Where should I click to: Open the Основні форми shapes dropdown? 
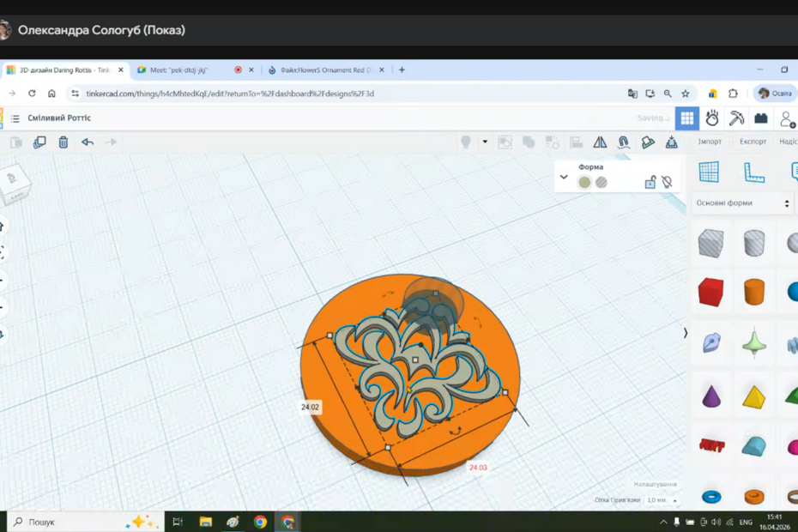coord(743,203)
